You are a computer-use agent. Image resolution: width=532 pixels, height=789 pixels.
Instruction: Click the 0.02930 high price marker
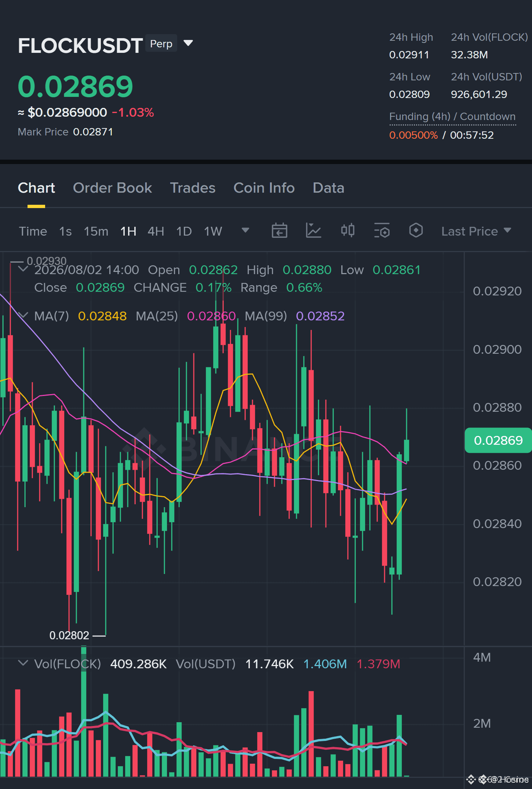click(47, 261)
